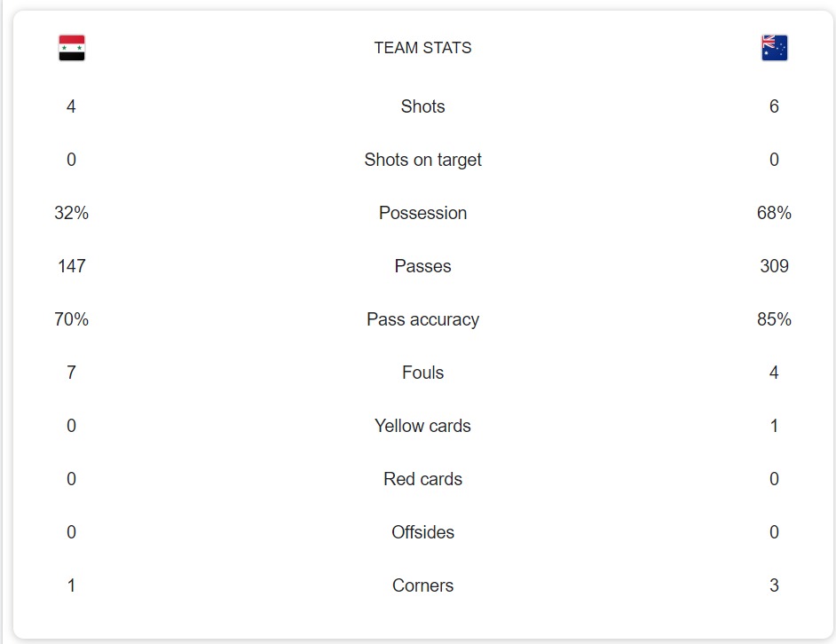Click the Pass accuracy label

422,319
